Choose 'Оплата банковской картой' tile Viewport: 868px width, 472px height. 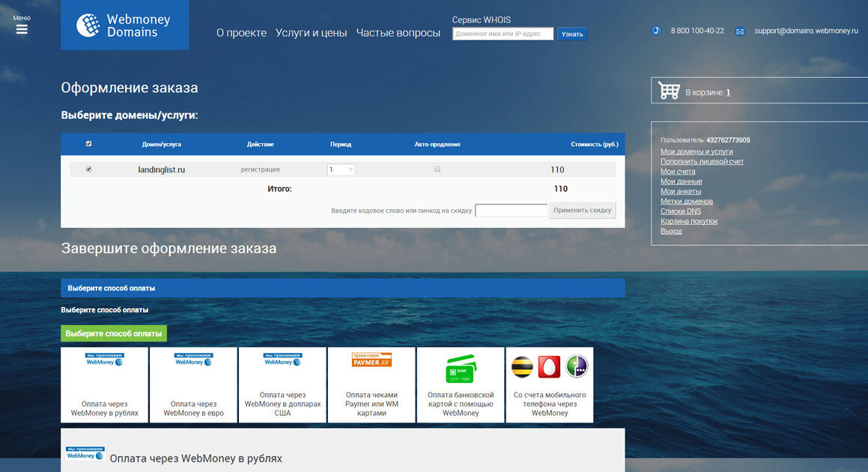(461, 385)
